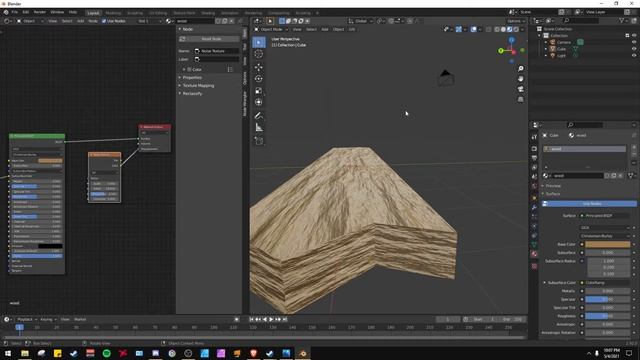Toggle the Collection exclude checkbox in outliner

(627, 36)
